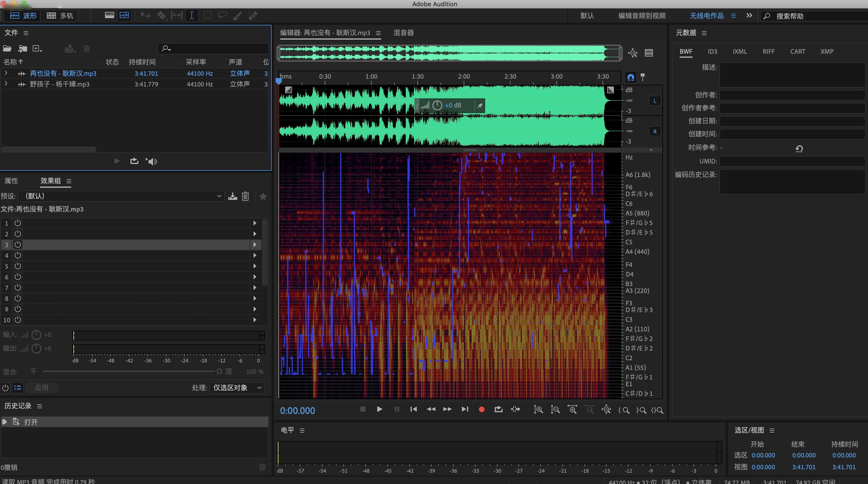Select the Paintbrush Selection tool
The image size is (868, 484).
click(x=237, y=16)
